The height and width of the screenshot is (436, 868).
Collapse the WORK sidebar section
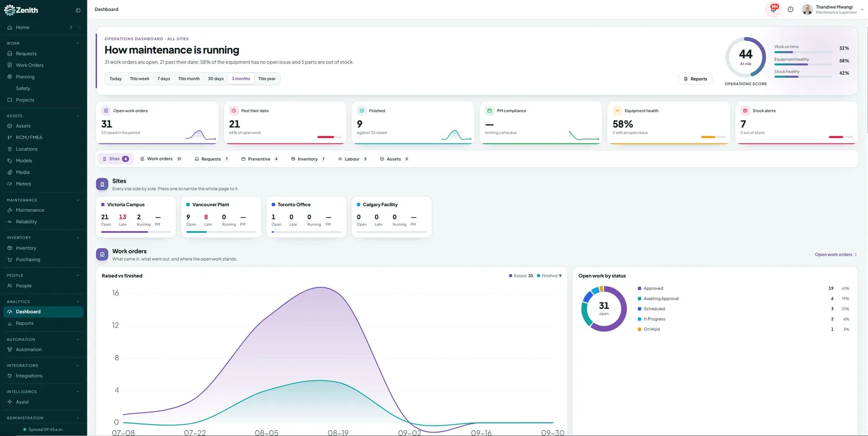click(x=78, y=43)
